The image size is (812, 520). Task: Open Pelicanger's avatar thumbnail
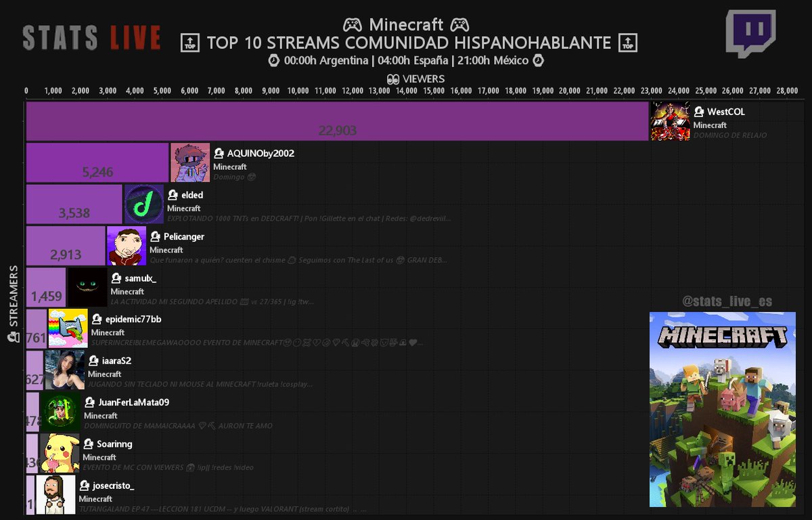127,245
